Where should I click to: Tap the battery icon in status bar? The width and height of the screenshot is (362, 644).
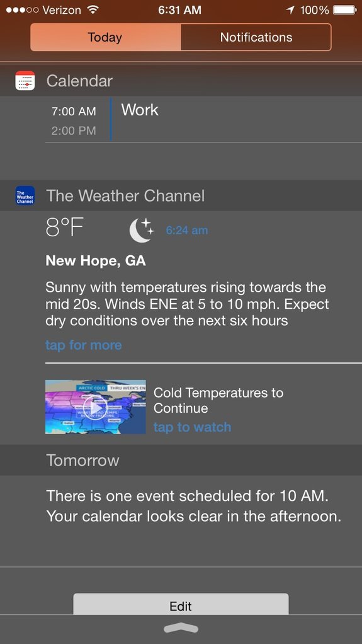click(x=344, y=10)
